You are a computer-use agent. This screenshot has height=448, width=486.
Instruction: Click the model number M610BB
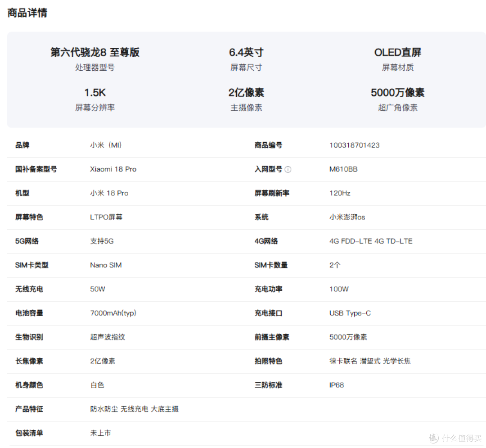tap(343, 169)
